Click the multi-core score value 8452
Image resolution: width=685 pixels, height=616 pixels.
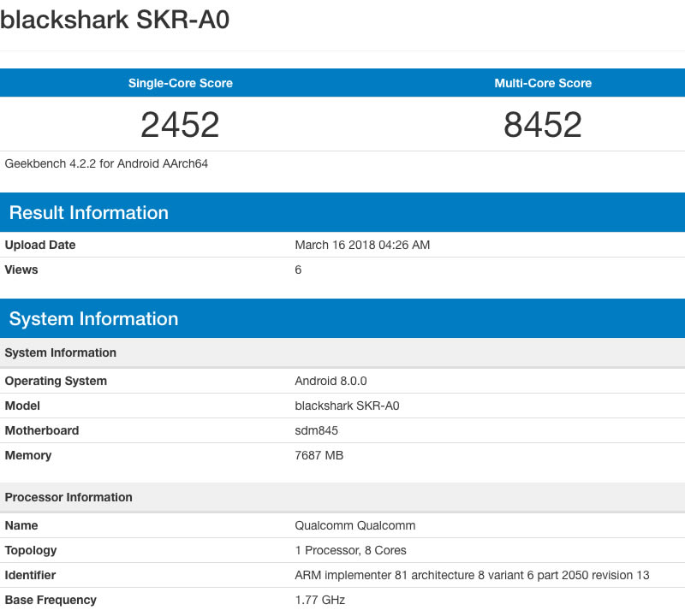(543, 125)
